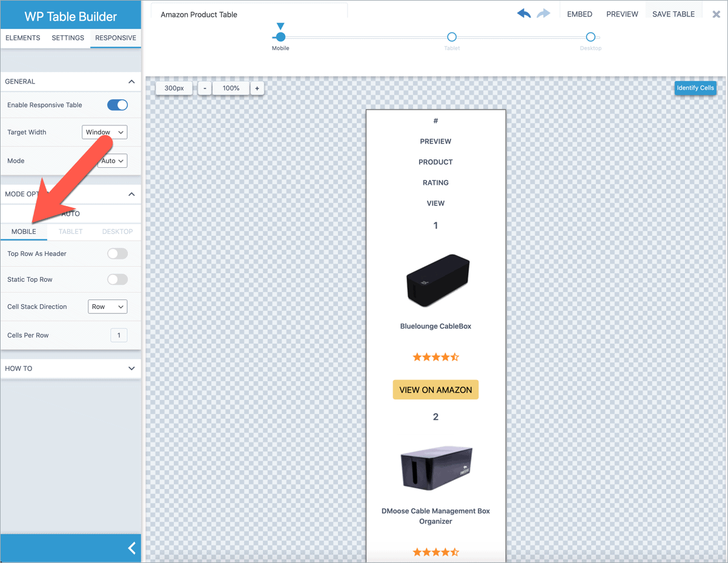Click the undo arrow icon
728x563 pixels.
[x=523, y=13]
